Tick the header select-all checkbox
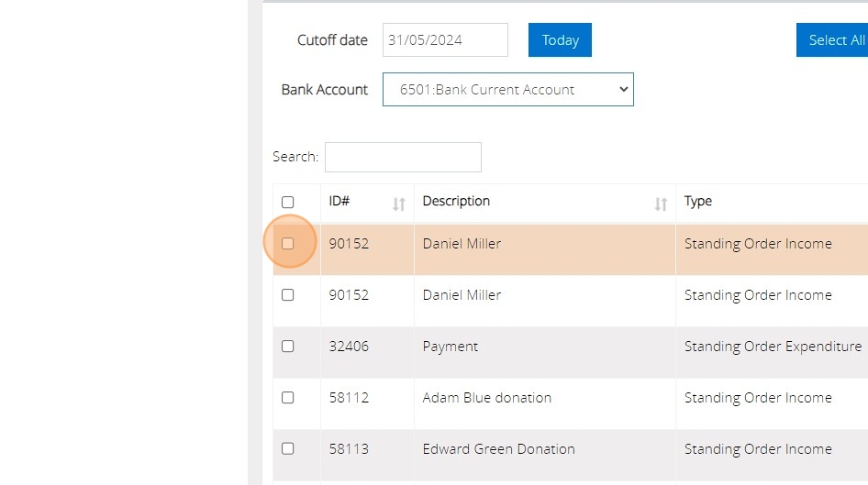The height and width of the screenshot is (485, 868). click(x=288, y=203)
